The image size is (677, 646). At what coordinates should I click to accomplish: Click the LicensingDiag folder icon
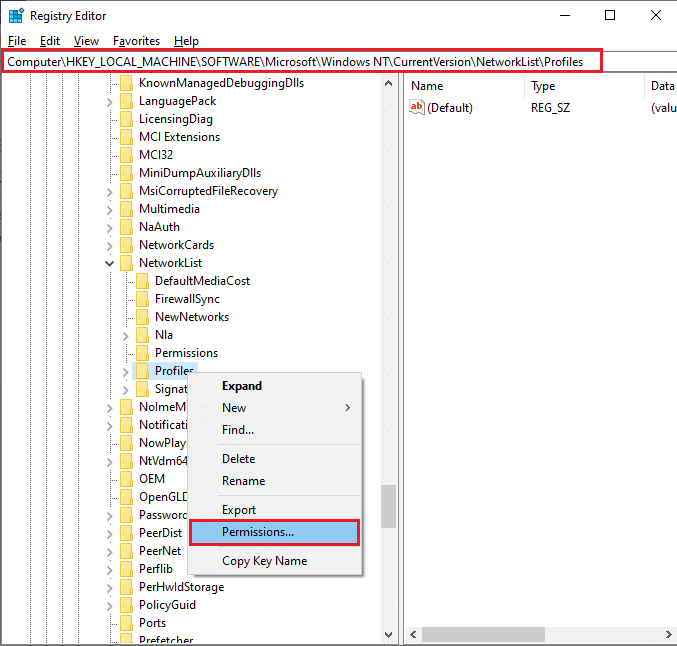point(127,119)
